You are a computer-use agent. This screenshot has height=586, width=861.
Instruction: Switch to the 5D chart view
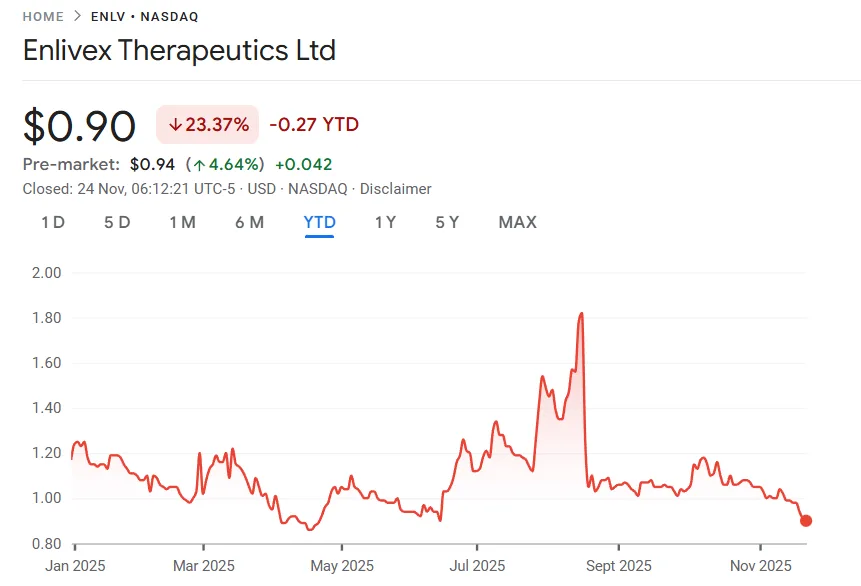(116, 222)
